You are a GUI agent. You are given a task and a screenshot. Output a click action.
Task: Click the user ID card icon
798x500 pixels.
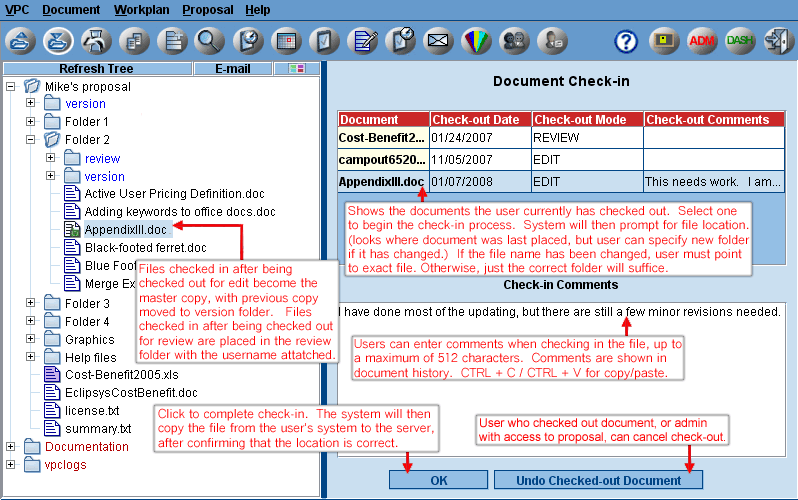[553, 41]
